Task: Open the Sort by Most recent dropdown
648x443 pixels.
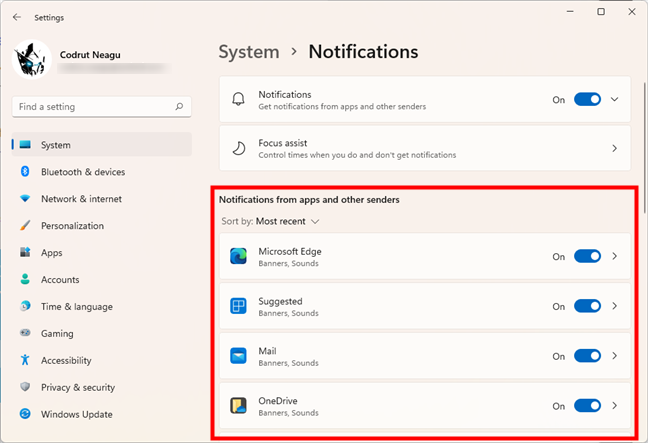Action: coord(270,221)
